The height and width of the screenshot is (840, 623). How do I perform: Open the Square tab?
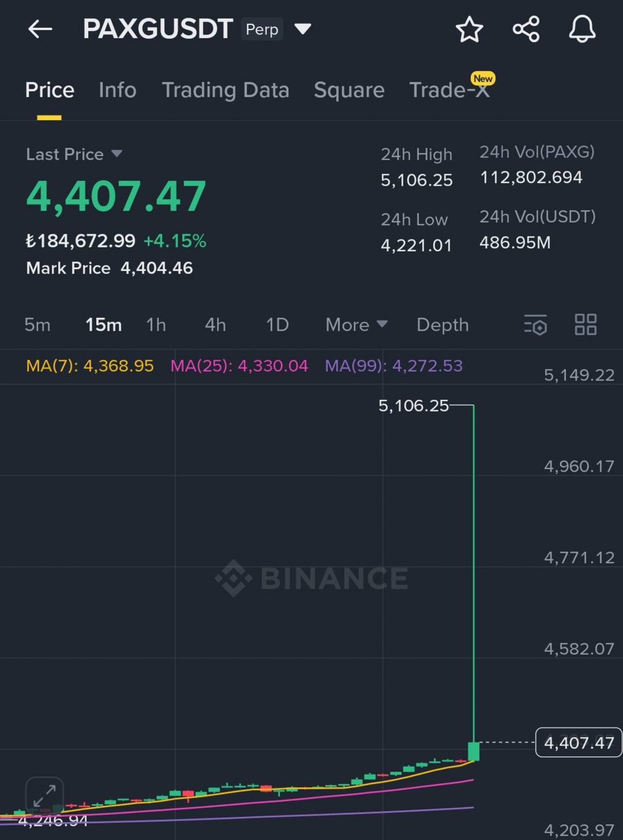(x=349, y=90)
